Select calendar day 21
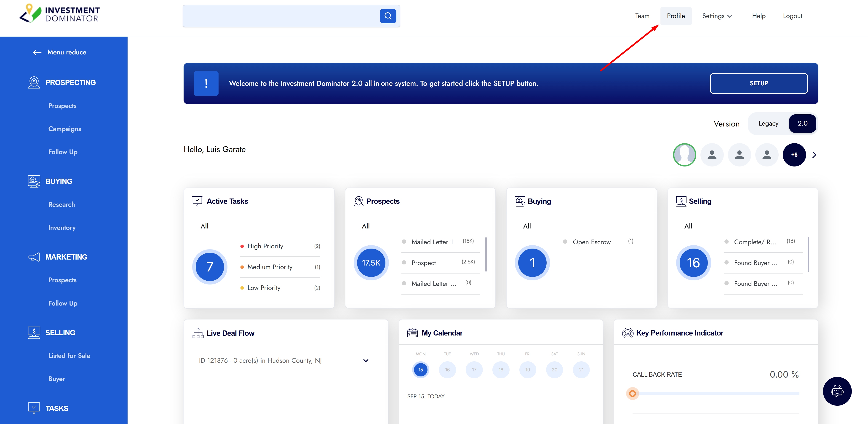The height and width of the screenshot is (424, 868). (581, 370)
